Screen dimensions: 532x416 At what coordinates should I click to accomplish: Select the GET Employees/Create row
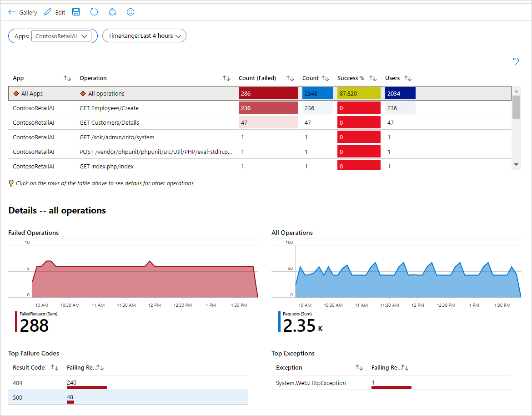pos(109,108)
